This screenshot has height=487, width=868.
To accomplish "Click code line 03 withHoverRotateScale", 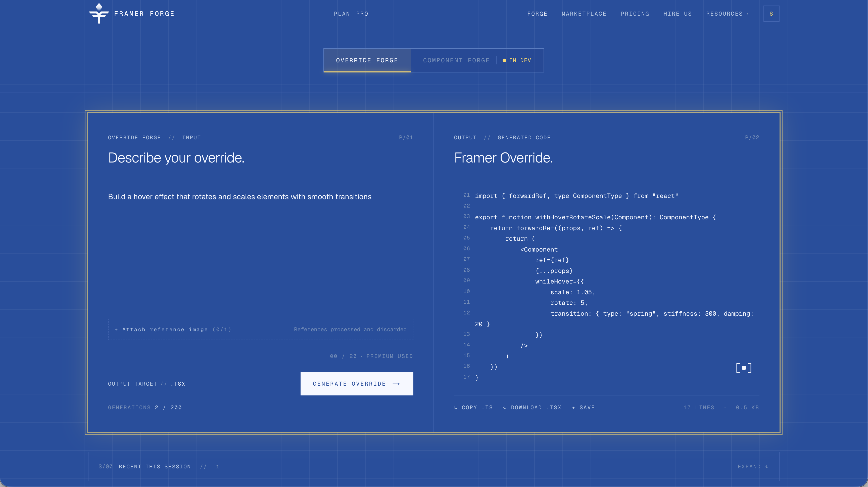I will 595,217.
